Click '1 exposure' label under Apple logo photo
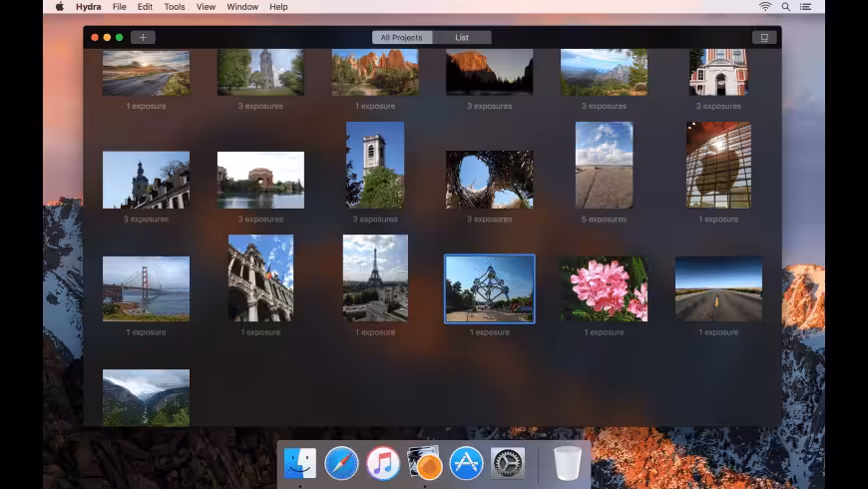 (x=718, y=220)
